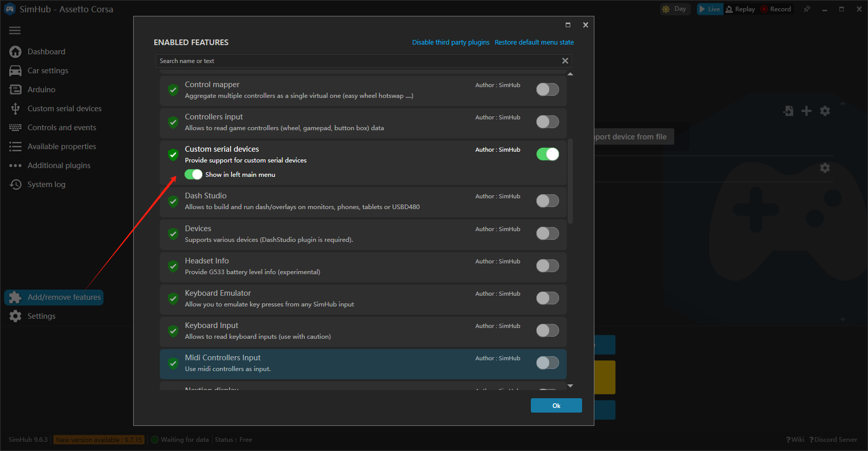
Task: Open the Wiki link in the status bar
Action: point(795,440)
